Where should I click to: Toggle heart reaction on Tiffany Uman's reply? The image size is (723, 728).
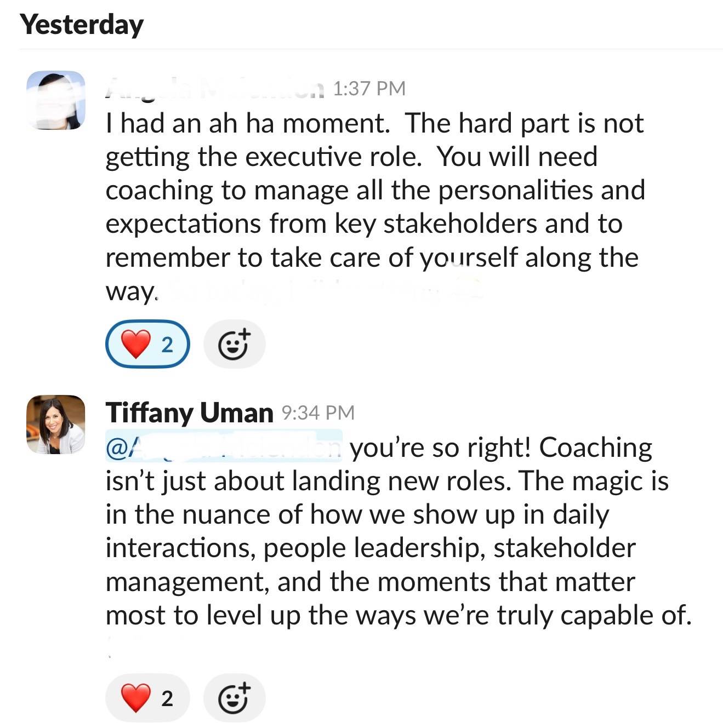[x=147, y=698]
